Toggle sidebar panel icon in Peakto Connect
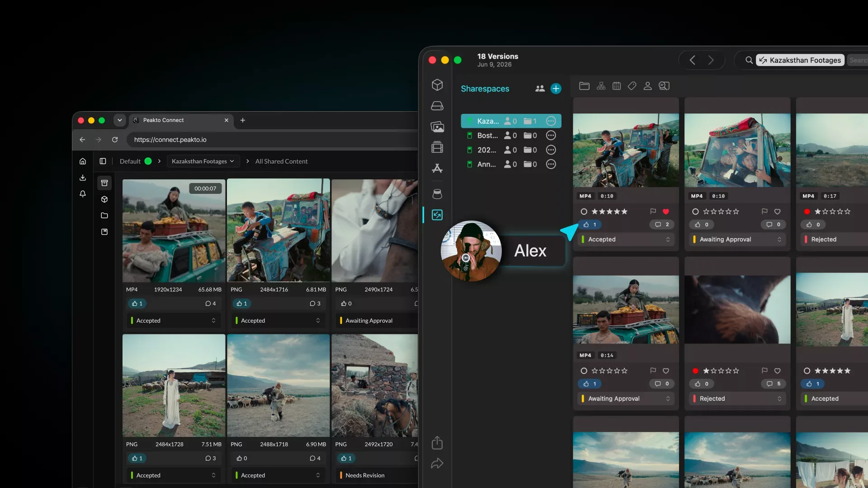The height and width of the screenshot is (488, 868). point(103,161)
